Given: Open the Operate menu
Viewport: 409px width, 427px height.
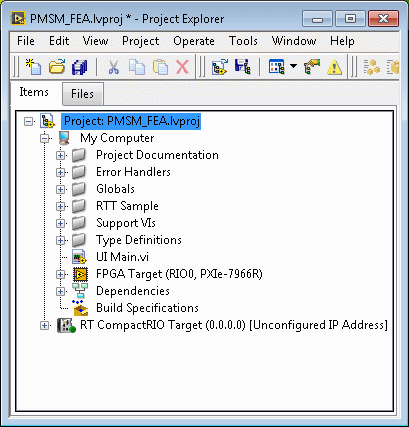Looking at the screenshot, I should click(194, 41).
